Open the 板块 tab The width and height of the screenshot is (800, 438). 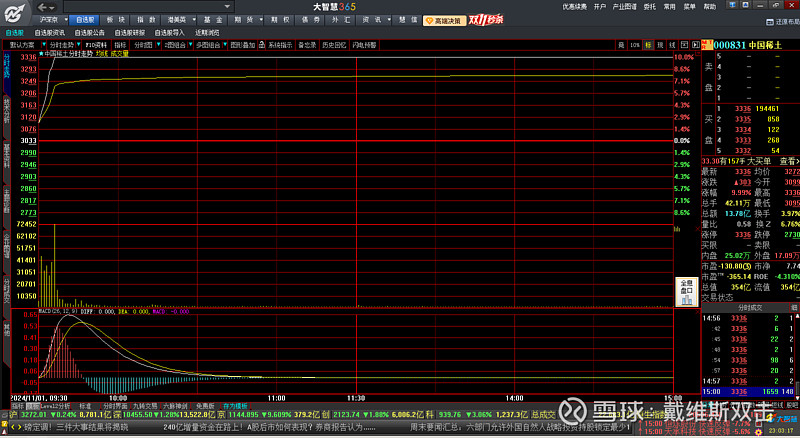point(115,20)
